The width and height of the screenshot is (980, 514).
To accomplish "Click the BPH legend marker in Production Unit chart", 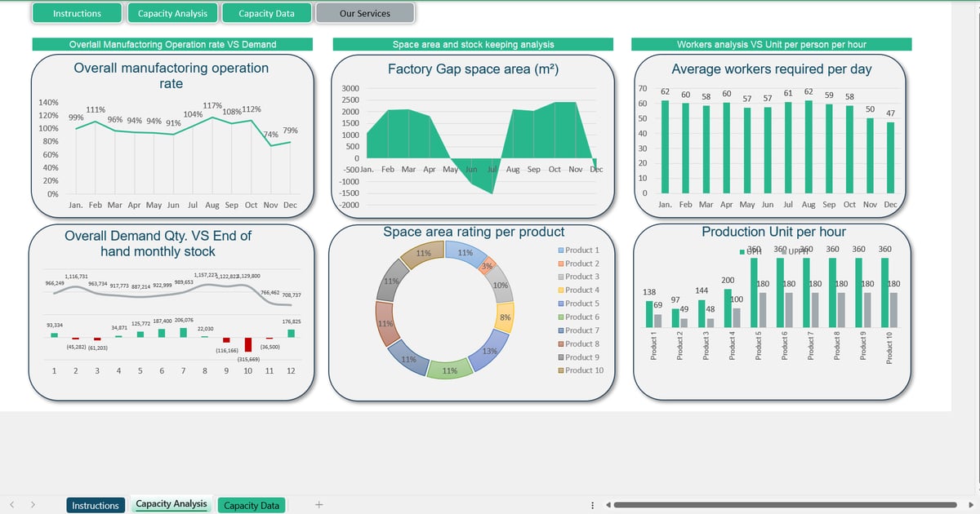I will tap(742, 250).
